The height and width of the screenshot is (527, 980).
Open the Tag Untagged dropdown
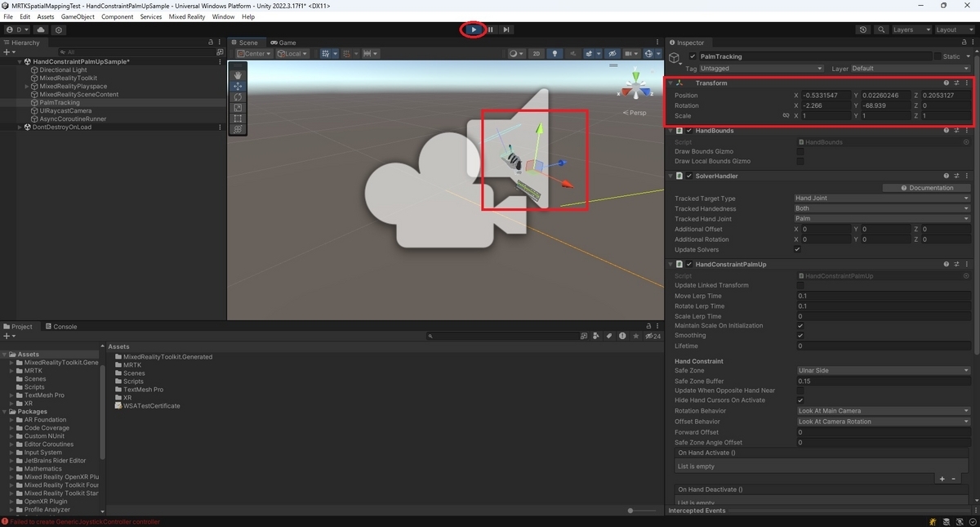[762, 69]
